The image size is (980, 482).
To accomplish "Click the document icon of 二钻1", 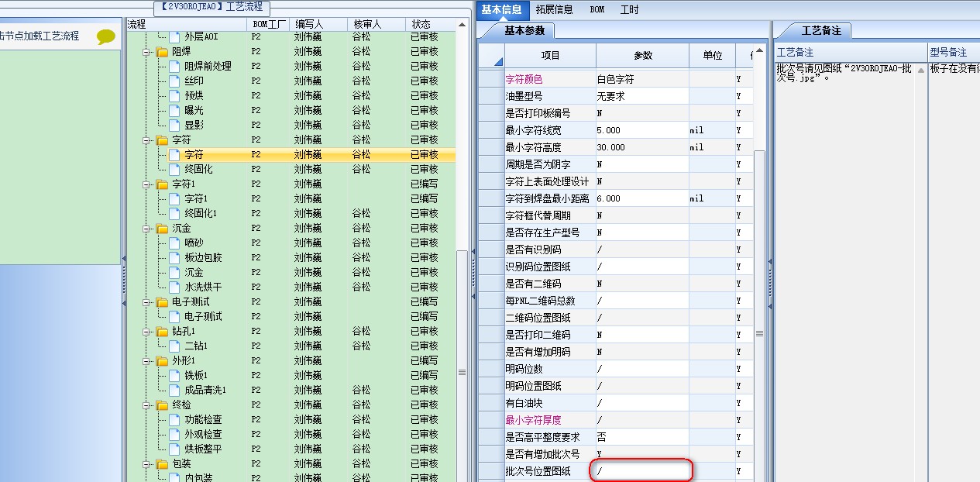I will point(174,346).
